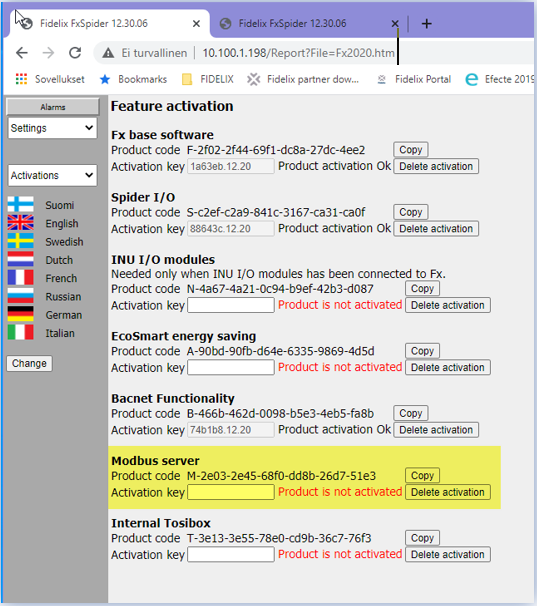Choose the Swedish language label
Viewport: 537px width, 606px height.
pyautogui.click(x=64, y=242)
